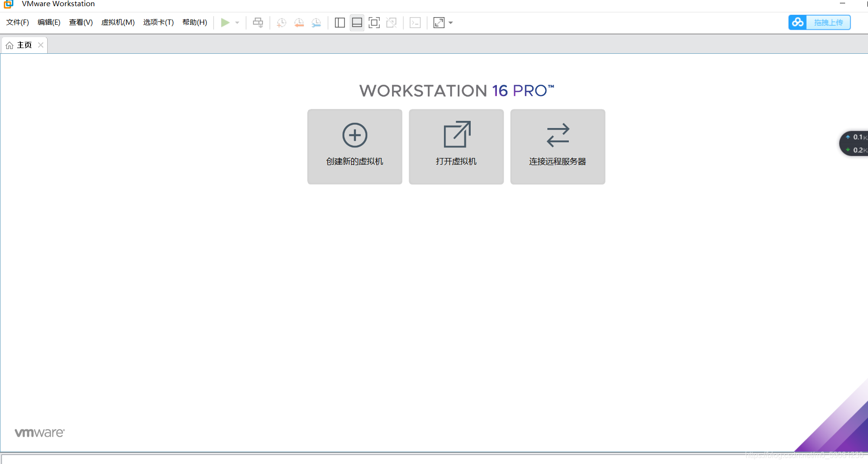
Task: Close the 主页 tab
Action: [x=41, y=45]
